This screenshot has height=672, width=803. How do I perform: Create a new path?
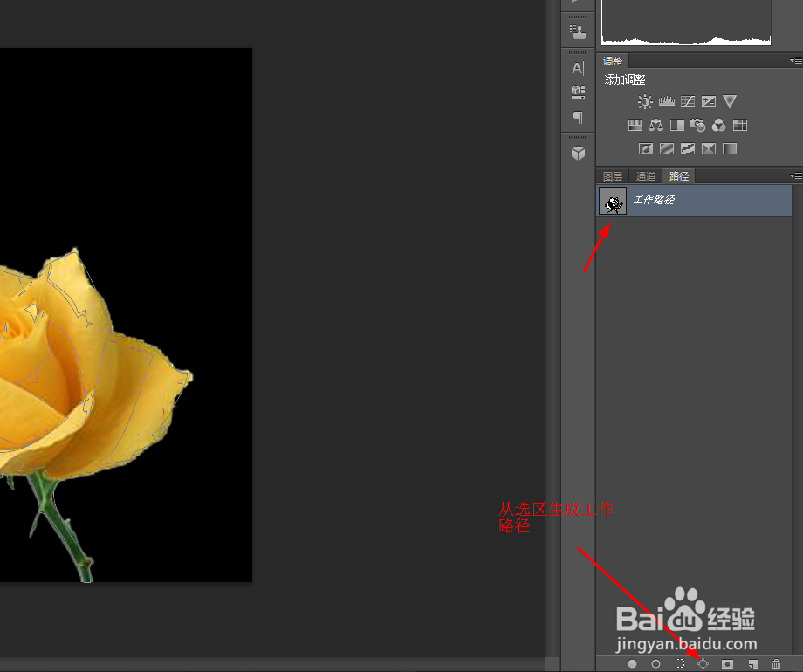(752, 664)
